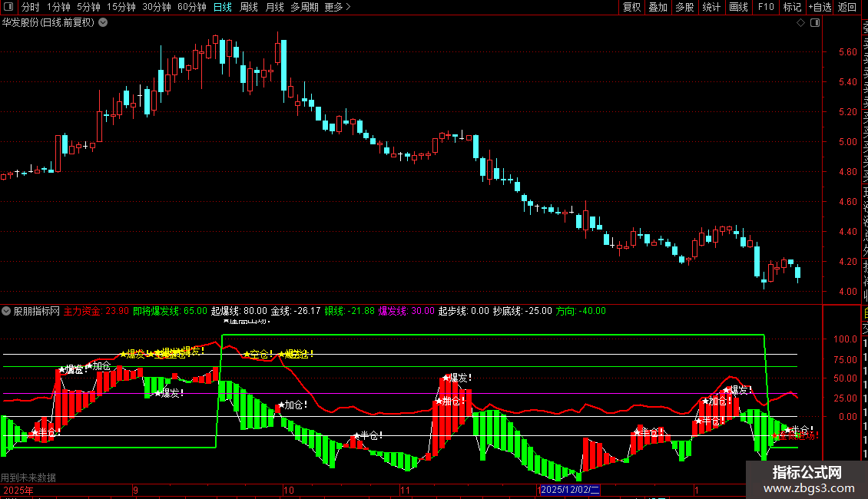Click the window split icon near diamond
The height and width of the screenshot is (499, 868).
pyautogui.click(x=815, y=23)
